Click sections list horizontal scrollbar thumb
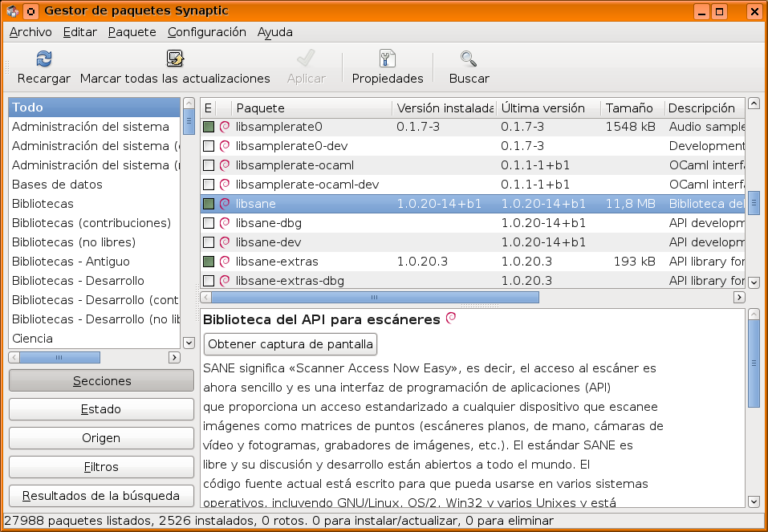768x532 pixels. [x=59, y=358]
